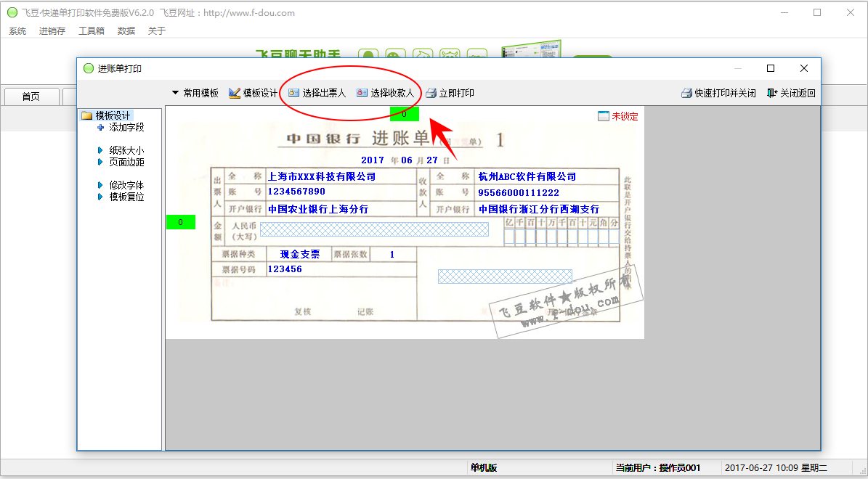The width and height of the screenshot is (868, 479).
Task: Click 选择收款人 in the toolbar
Action: click(x=385, y=93)
